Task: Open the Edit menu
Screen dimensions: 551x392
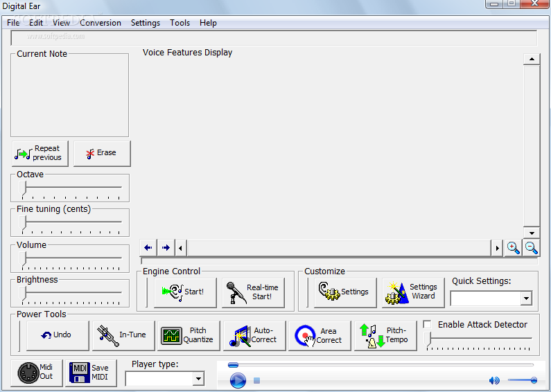Action: (x=36, y=23)
